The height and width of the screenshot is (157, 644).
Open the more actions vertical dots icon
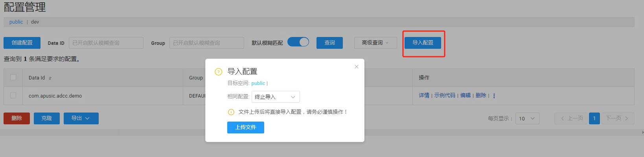pos(494,96)
